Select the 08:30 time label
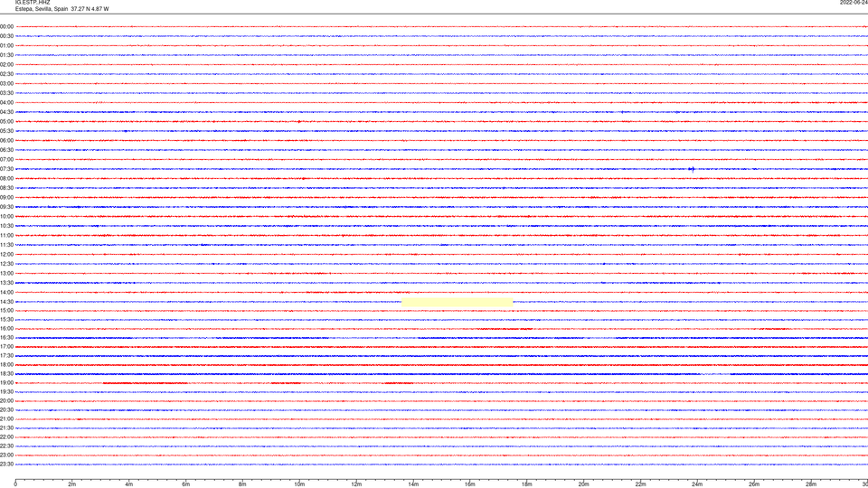 coord(6,188)
